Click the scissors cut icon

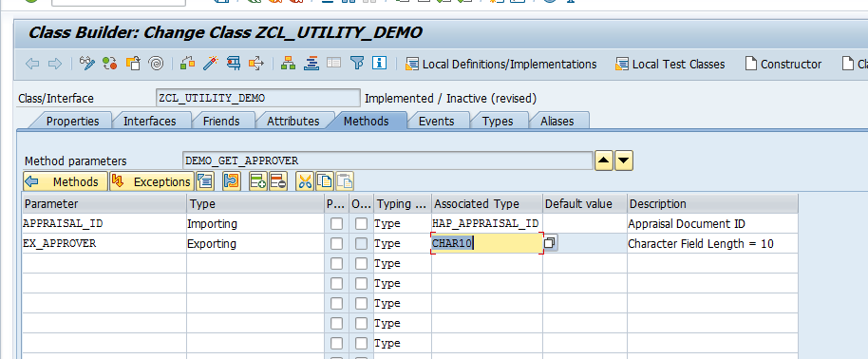point(305,181)
